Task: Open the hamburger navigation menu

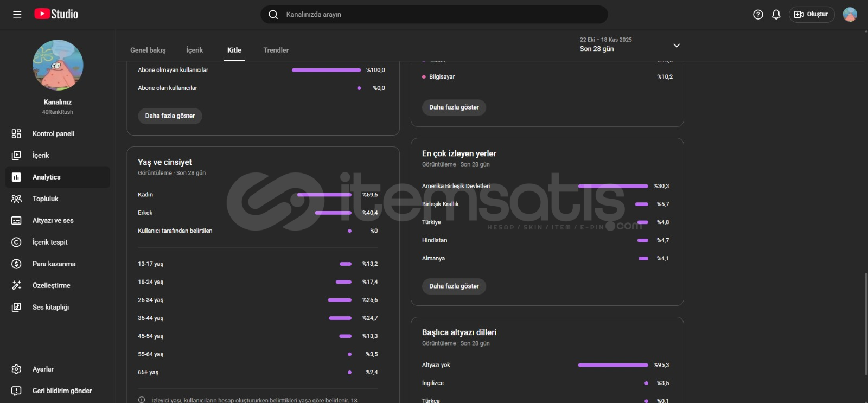Action: pyautogui.click(x=17, y=15)
